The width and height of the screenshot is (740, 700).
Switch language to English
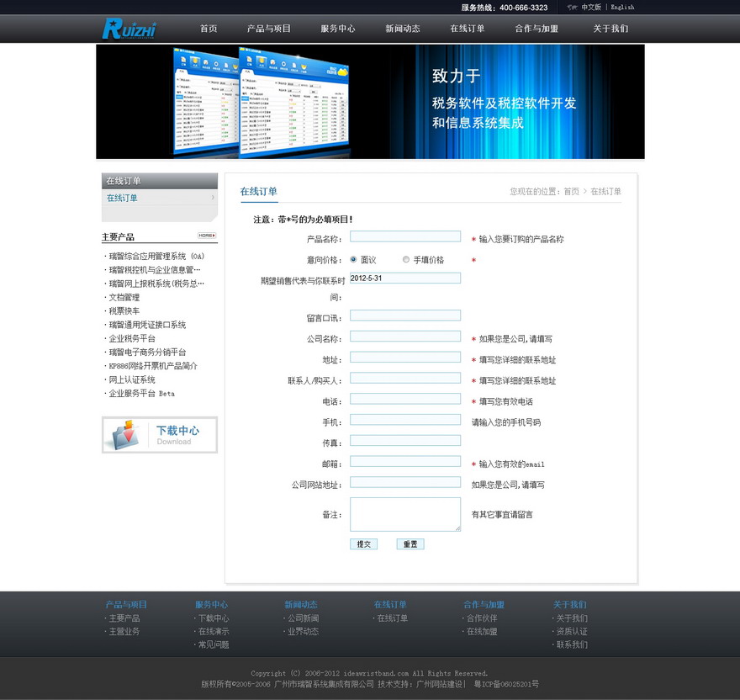[622, 7]
